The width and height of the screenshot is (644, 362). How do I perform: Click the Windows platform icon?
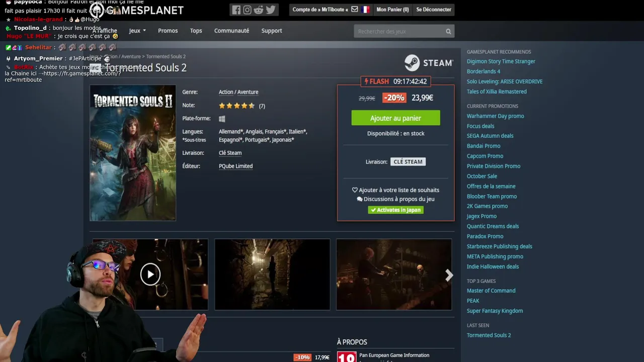point(222,119)
